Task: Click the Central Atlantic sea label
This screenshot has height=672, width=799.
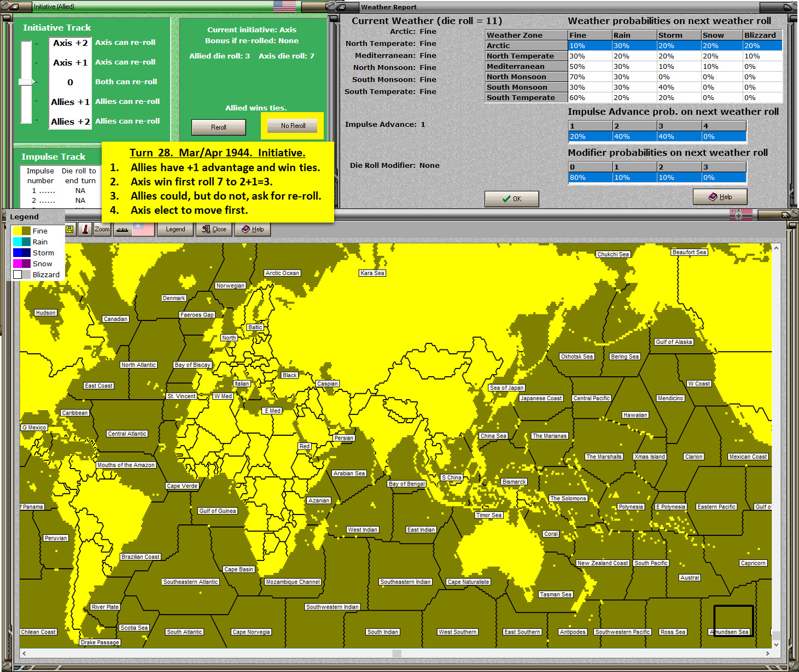Action: pyautogui.click(x=127, y=434)
